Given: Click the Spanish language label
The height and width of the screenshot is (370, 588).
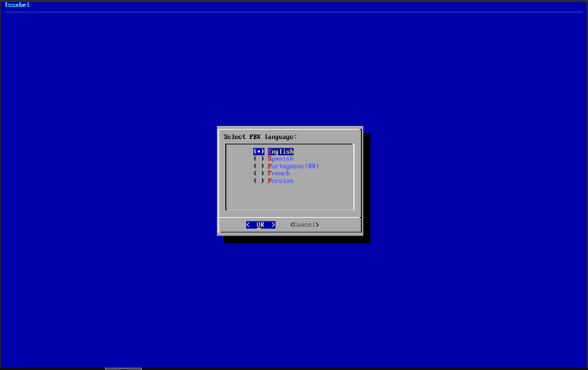Looking at the screenshot, I should (x=281, y=158).
